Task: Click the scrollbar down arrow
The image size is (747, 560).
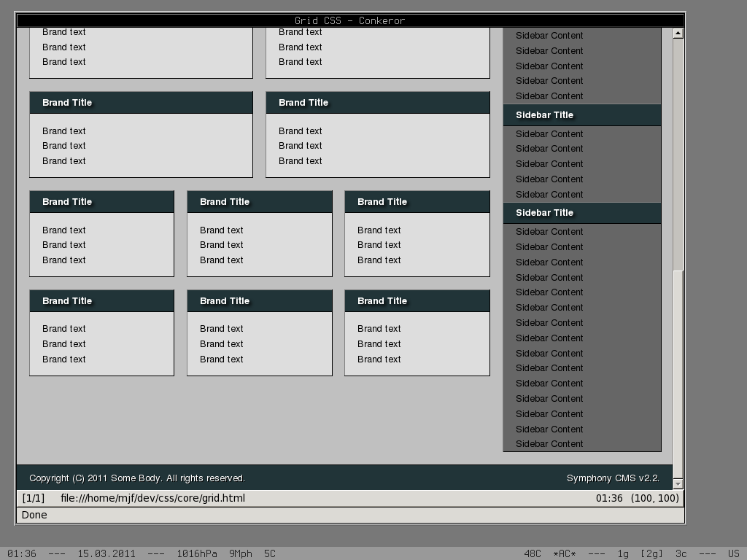Action: pyautogui.click(x=678, y=483)
